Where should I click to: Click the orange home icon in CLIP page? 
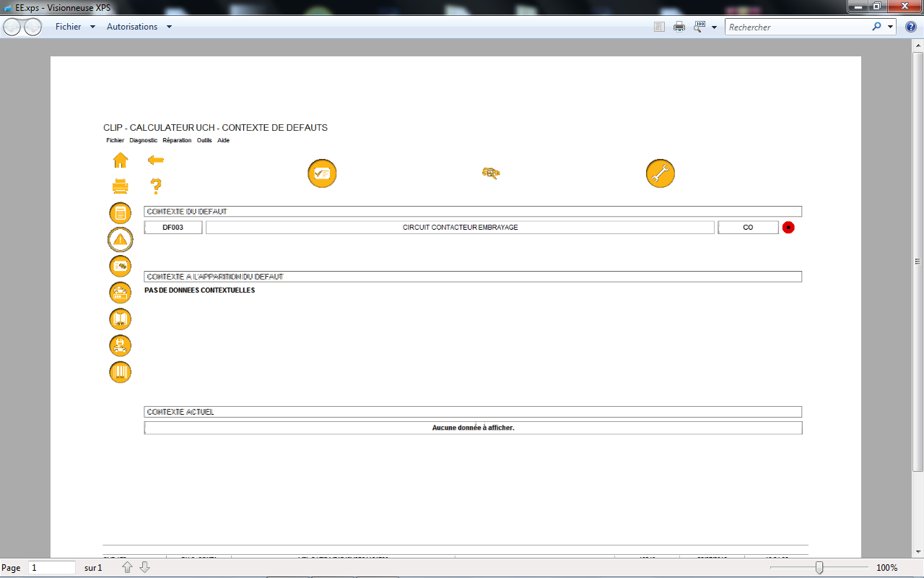tap(121, 160)
